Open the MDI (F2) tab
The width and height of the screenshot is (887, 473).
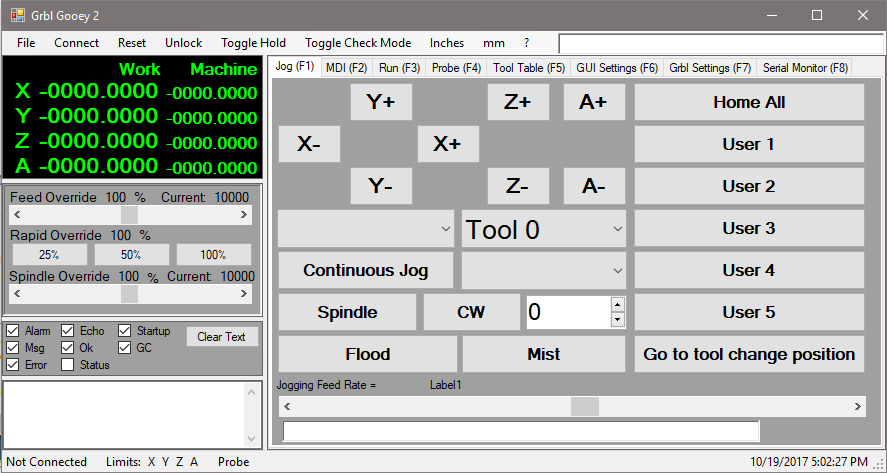pos(347,68)
